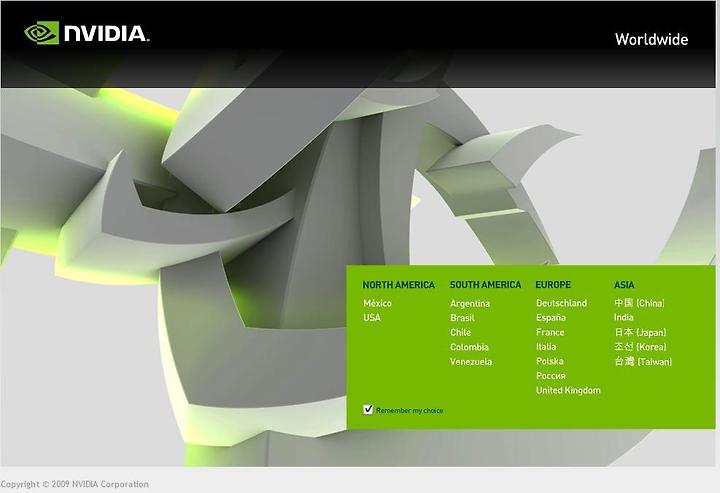
Task: Choose United Kingdom under Europe
Action: click(568, 390)
